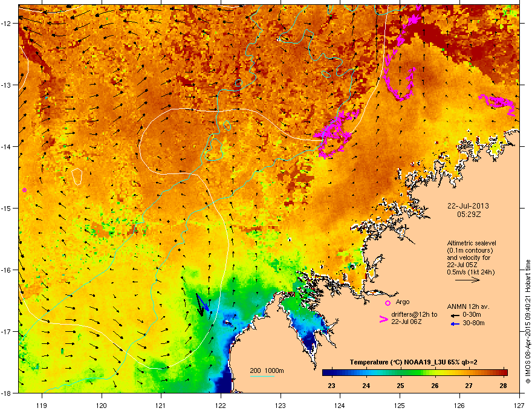Click the 'ANMN 12h av.' label
Screen dimensions: 532x411
468,306
